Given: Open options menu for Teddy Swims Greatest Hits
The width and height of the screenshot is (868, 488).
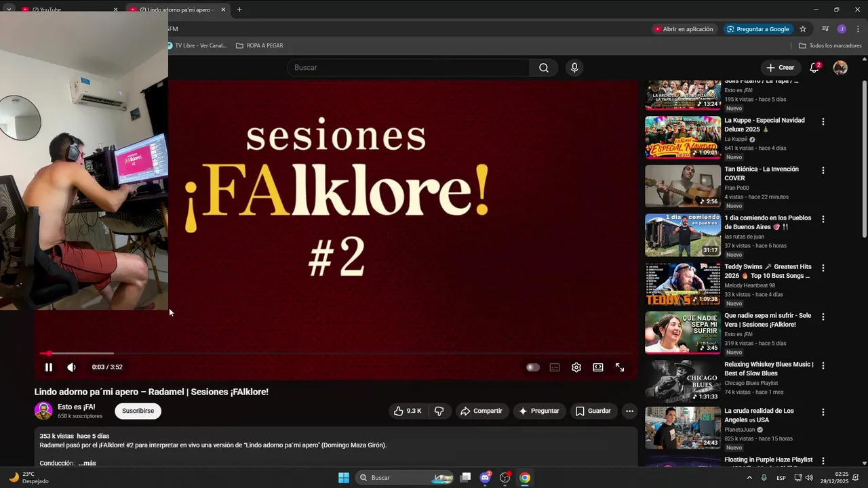Looking at the screenshot, I should pos(823,268).
